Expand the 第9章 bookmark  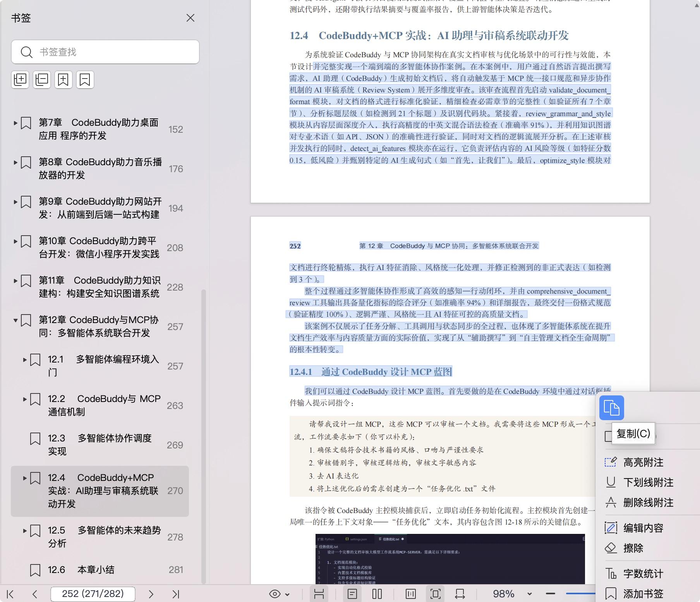[x=15, y=202]
